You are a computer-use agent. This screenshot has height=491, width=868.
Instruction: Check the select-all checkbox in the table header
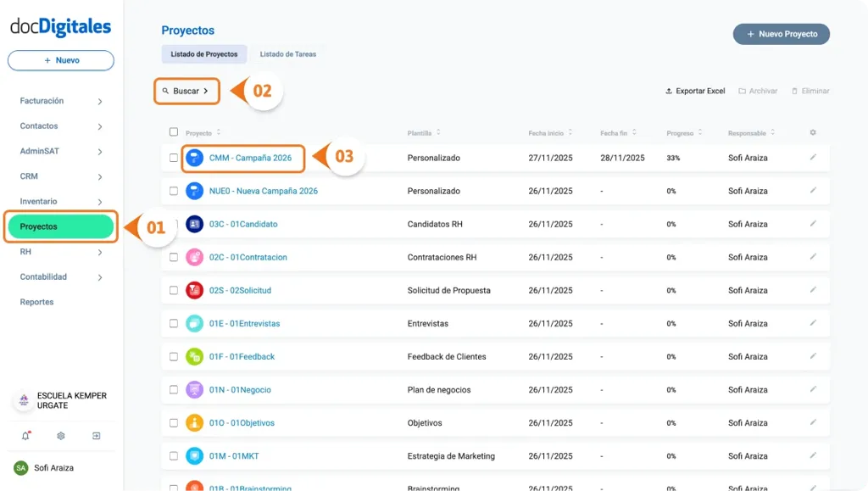tap(172, 132)
